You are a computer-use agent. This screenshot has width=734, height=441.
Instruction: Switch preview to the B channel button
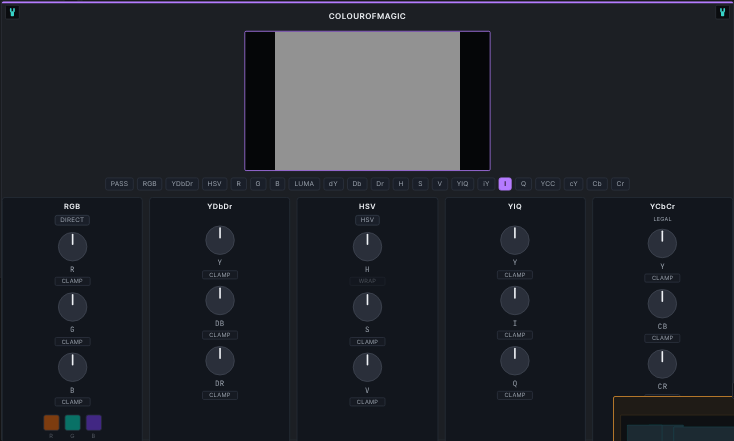click(x=277, y=184)
